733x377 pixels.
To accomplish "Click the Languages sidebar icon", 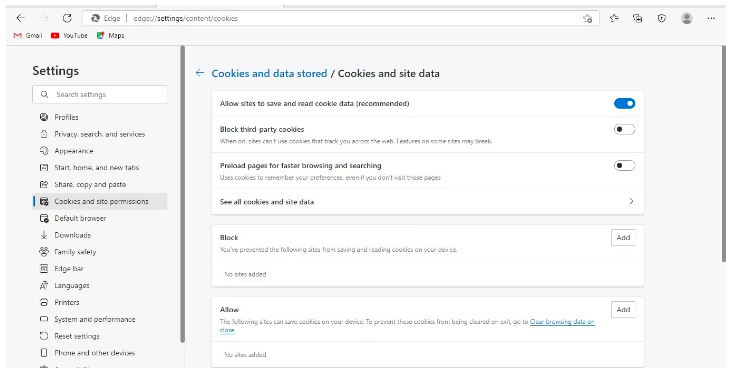I will point(44,285).
